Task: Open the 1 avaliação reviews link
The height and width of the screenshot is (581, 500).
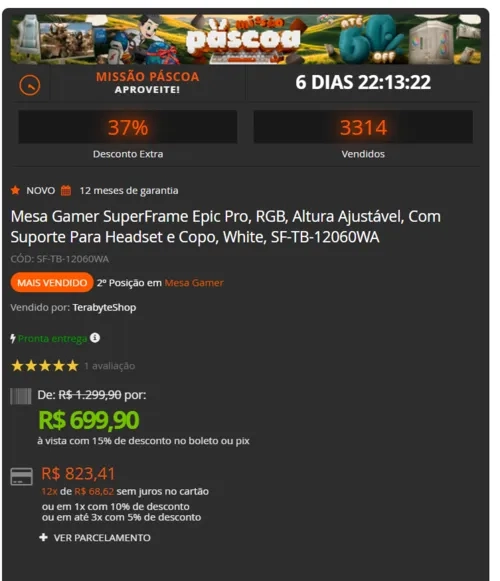Action: [109, 366]
